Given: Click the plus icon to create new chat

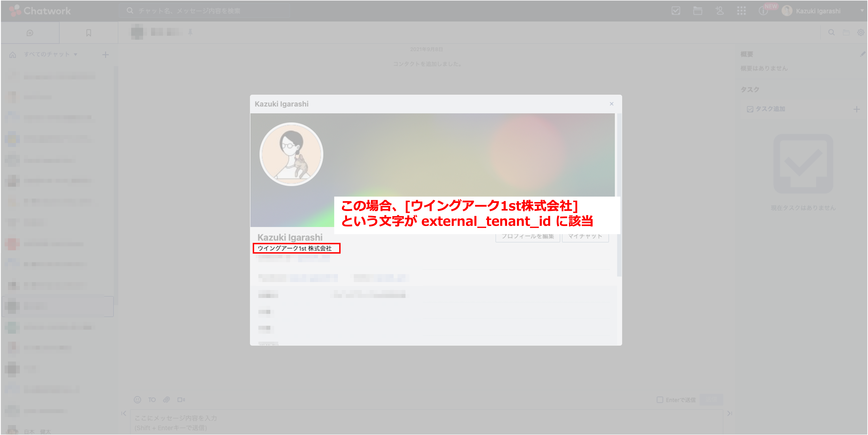Looking at the screenshot, I should click(106, 55).
